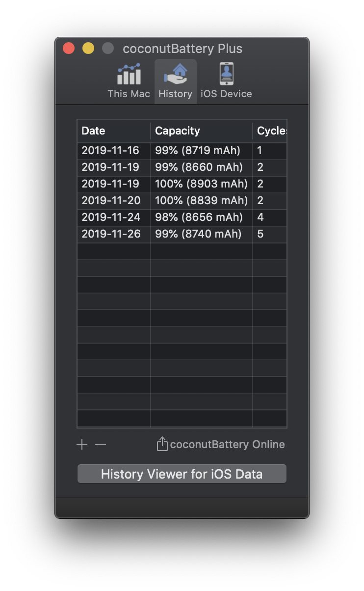Screen dimensions: 364x591
Task: Click cycles value 5 in 2019-11-26 row
Action: [x=270, y=234]
